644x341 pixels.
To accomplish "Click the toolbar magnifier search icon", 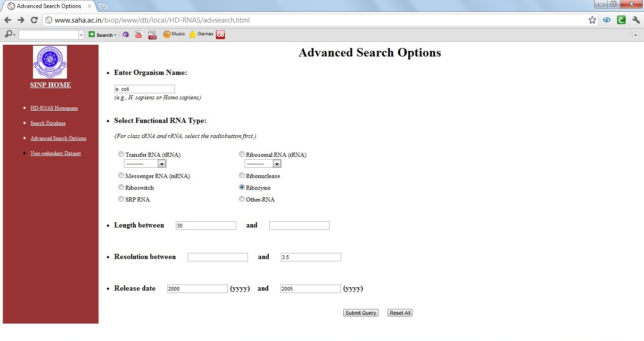I will click(x=9, y=34).
